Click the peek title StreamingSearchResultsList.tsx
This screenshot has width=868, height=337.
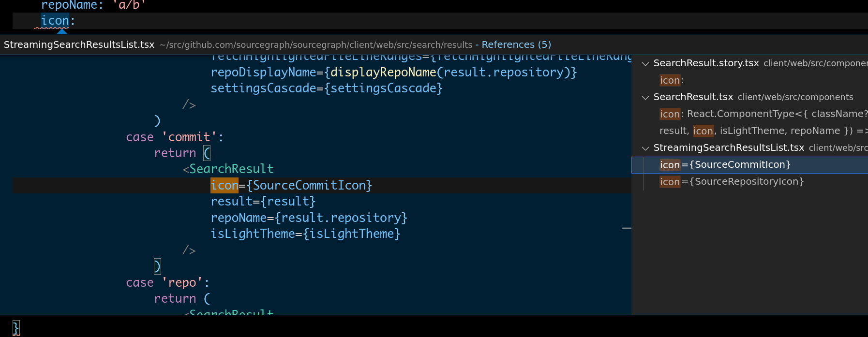click(x=79, y=45)
